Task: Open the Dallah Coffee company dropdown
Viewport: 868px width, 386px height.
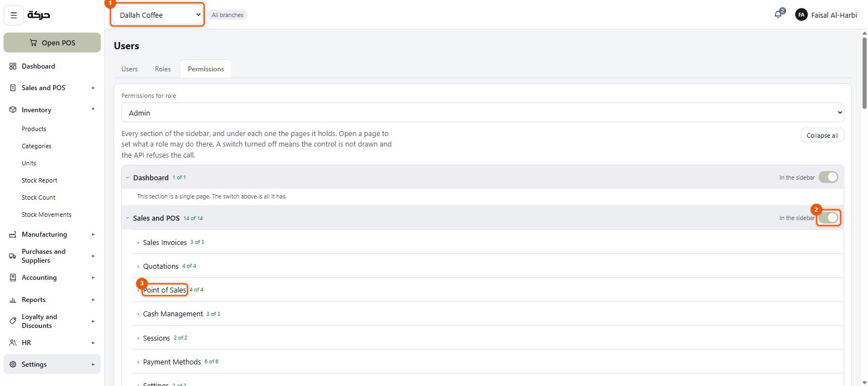Action: pyautogui.click(x=157, y=15)
